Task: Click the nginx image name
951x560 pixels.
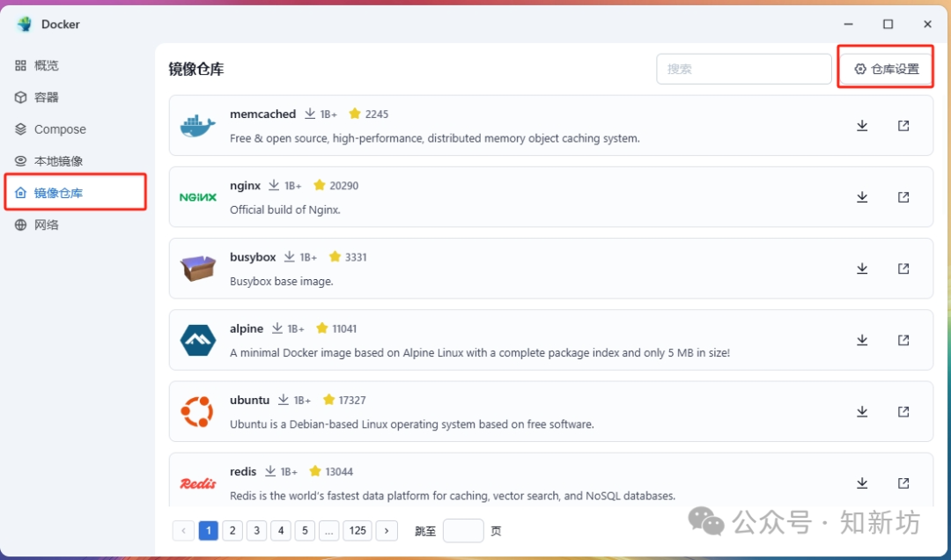Action: pos(245,186)
